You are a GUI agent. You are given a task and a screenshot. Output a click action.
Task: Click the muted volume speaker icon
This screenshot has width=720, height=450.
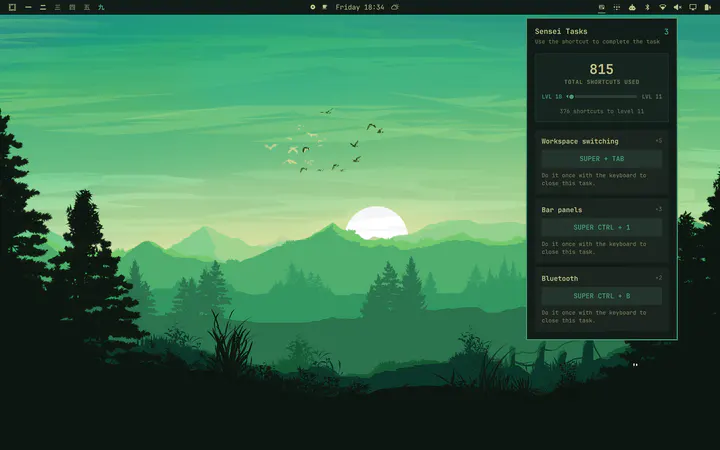(x=677, y=7)
